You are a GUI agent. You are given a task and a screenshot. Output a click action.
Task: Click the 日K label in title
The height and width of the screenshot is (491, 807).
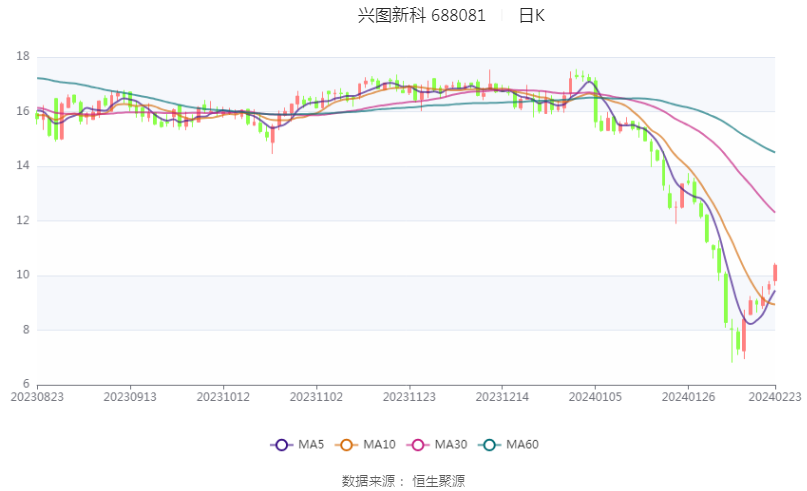(x=532, y=15)
